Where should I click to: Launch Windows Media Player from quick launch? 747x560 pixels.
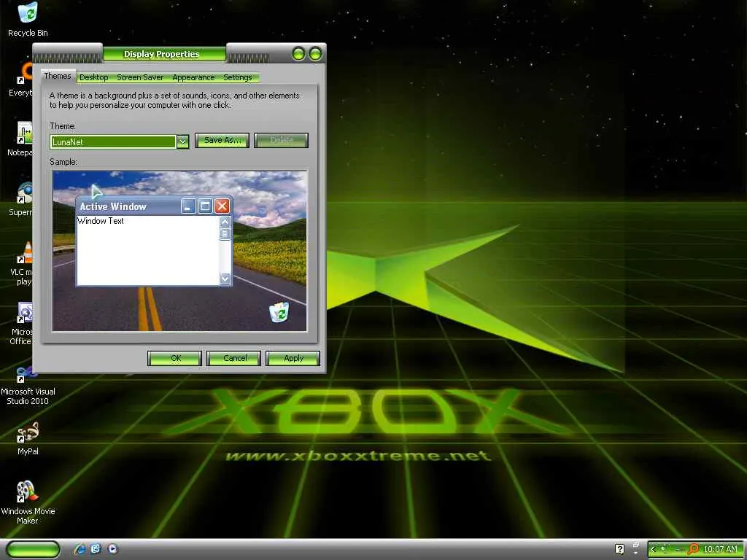click(112, 549)
